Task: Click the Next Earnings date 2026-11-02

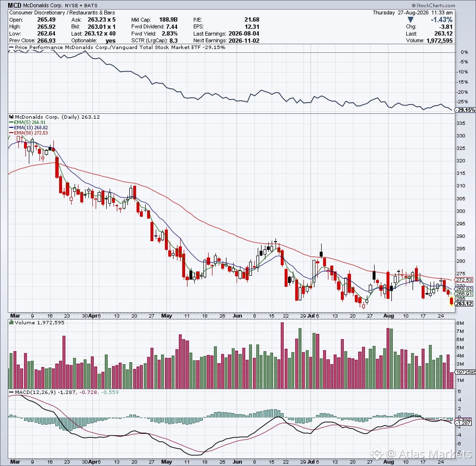Action: click(244, 40)
